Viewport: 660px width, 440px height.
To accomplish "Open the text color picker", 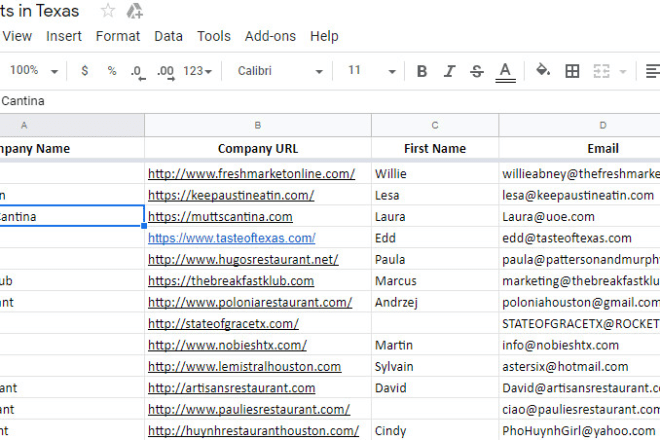I will [x=505, y=72].
